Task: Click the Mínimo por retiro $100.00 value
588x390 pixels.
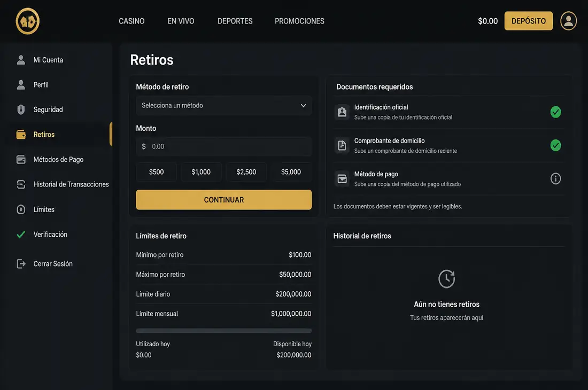Action: (300, 255)
